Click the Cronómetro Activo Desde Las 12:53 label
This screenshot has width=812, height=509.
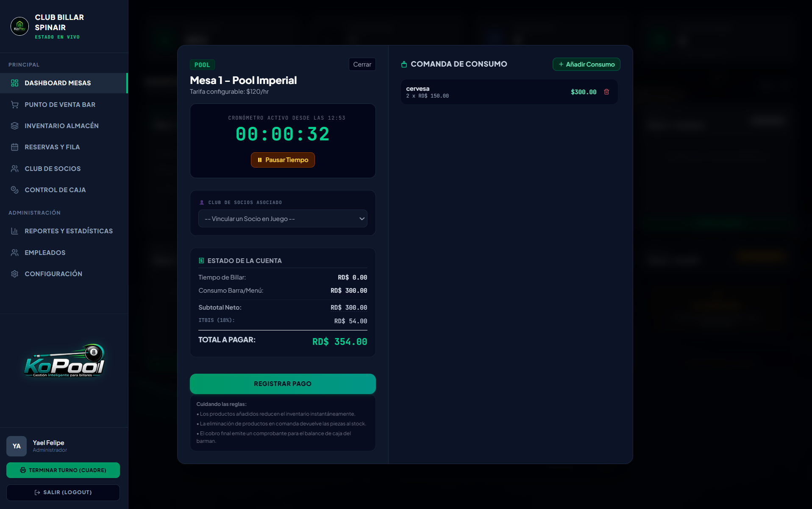[287, 118]
